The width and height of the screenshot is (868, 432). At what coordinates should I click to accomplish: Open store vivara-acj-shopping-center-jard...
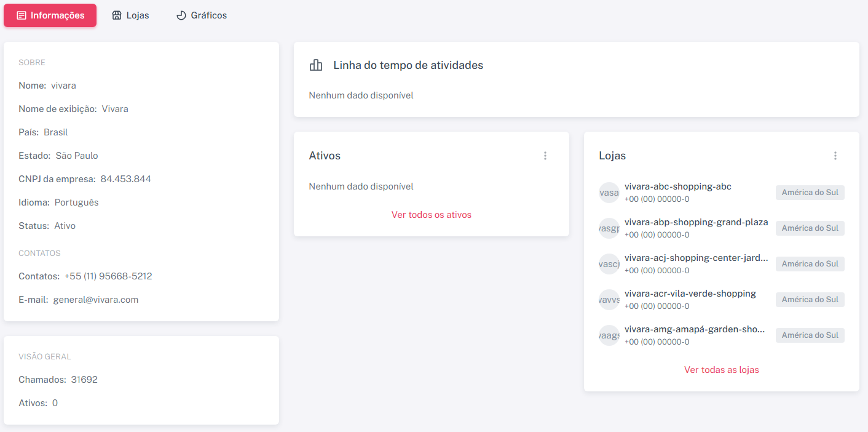coord(696,258)
